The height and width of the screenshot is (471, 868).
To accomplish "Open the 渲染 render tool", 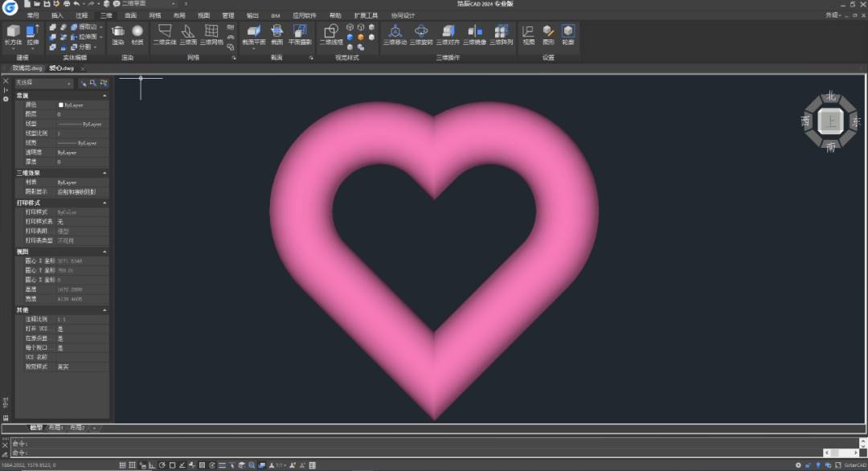I will coord(118,35).
